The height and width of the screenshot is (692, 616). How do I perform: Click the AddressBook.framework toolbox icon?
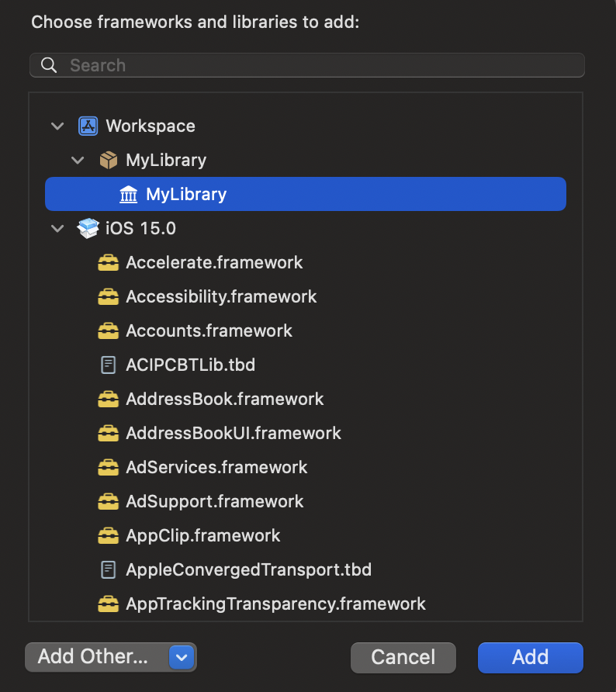click(x=108, y=399)
